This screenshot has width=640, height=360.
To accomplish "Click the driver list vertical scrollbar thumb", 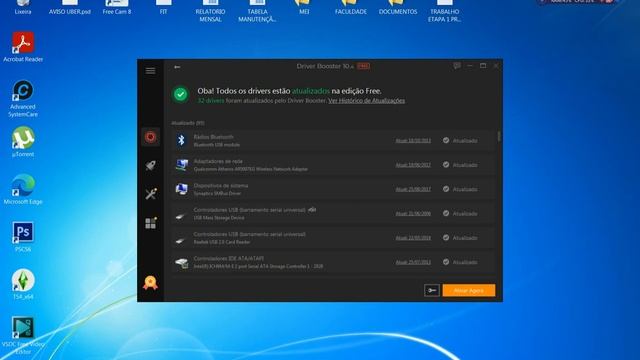I will point(499,137).
